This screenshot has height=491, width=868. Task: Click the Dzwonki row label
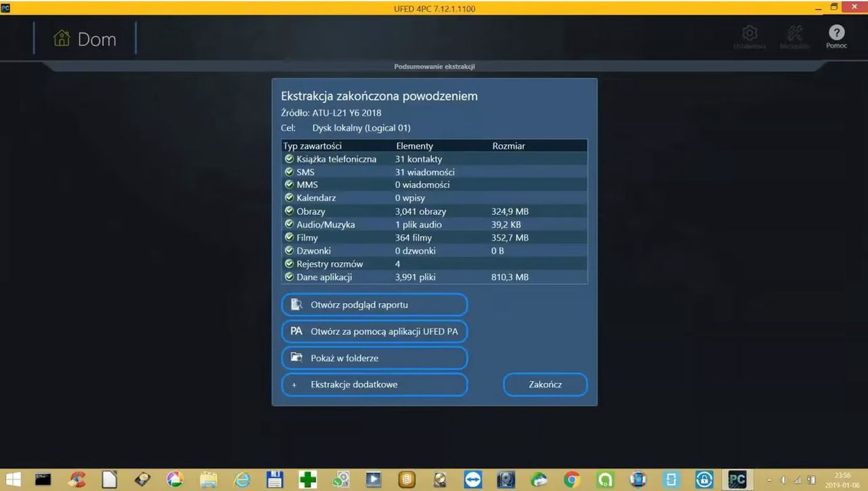(x=313, y=251)
